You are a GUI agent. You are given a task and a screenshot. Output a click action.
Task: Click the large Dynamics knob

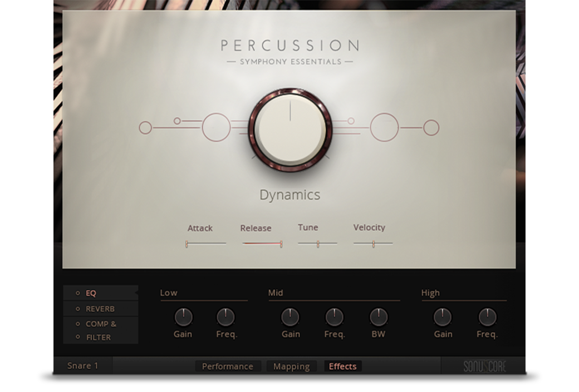pyautogui.click(x=290, y=130)
